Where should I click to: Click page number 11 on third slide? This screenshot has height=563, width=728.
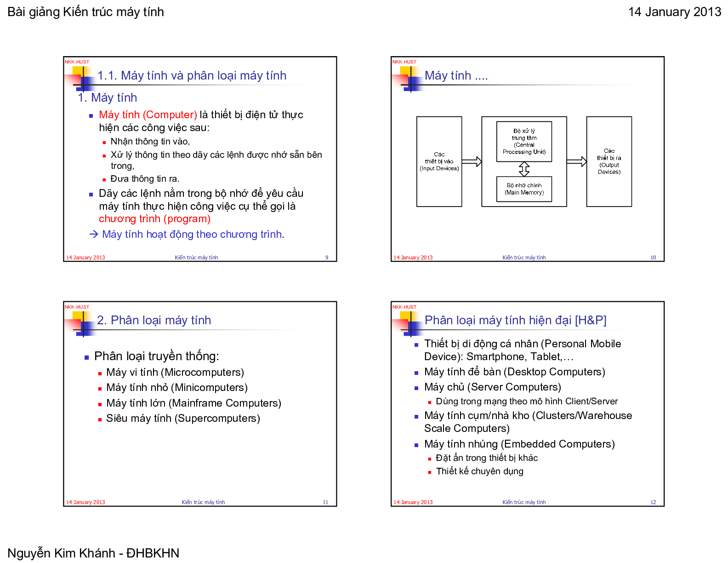325,502
